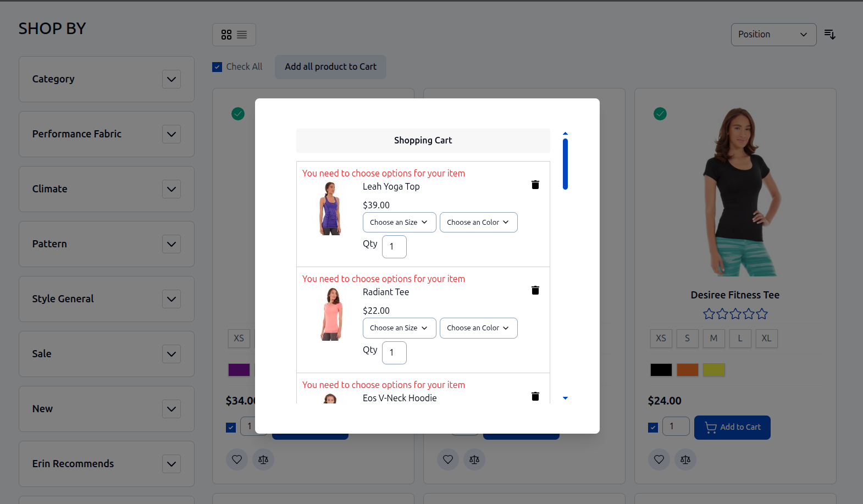Expand the Category filter
Image resolution: width=863 pixels, height=504 pixels.
tap(172, 79)
